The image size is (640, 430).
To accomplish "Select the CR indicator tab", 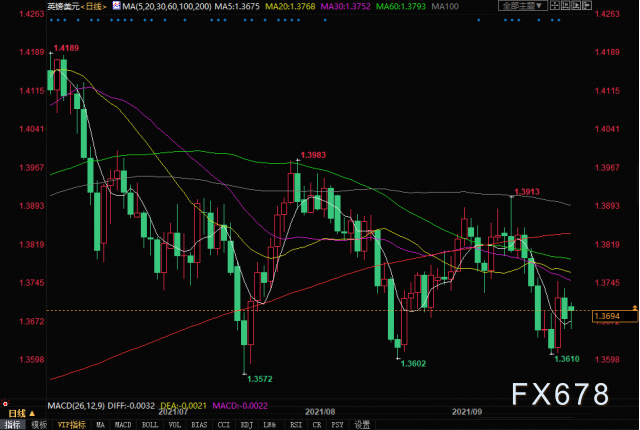I will [x=317, y=425].
